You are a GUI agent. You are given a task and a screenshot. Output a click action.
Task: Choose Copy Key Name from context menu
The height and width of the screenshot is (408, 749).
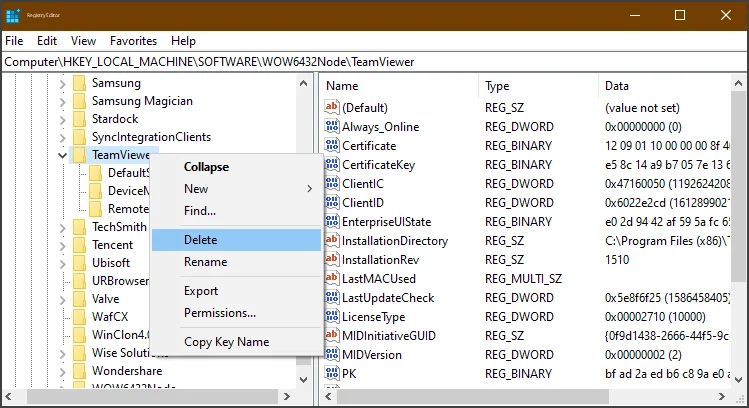[236, 342]
